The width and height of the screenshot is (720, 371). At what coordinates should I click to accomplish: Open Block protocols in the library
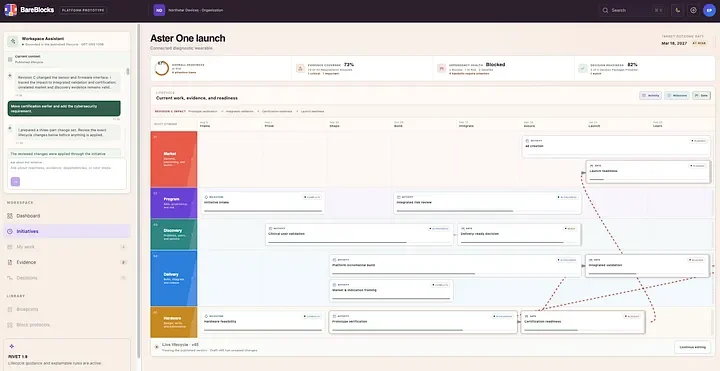coord(67,325)
